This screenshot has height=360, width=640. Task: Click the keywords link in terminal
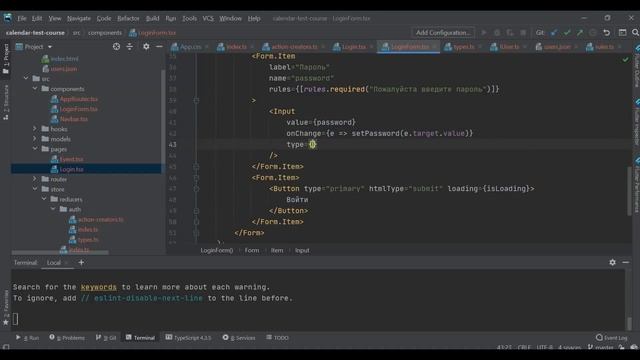98,287
